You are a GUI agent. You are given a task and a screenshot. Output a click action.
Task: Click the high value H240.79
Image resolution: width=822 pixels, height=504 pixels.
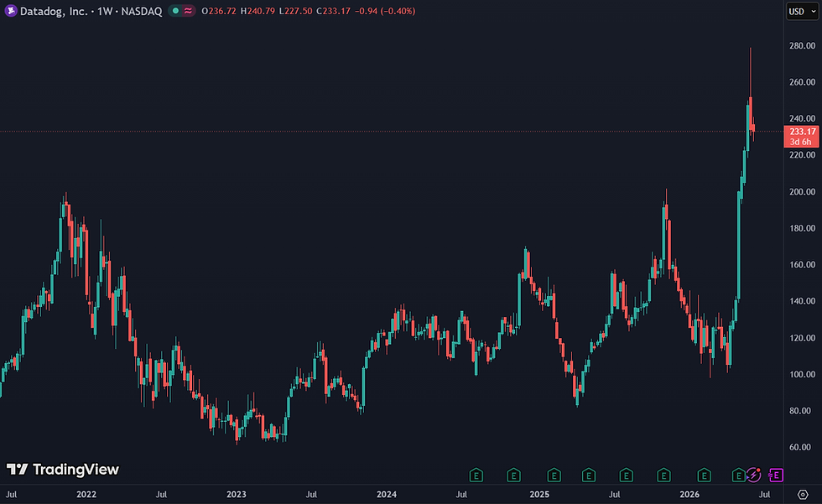(258, 11)
